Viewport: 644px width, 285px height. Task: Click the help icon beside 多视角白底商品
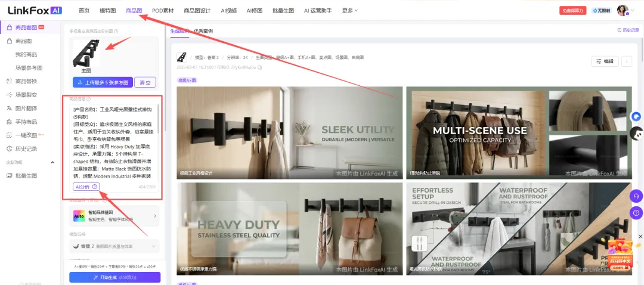pyautogui.click(x=116, y=31)
